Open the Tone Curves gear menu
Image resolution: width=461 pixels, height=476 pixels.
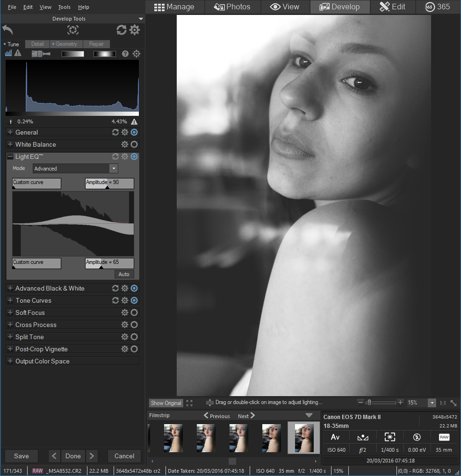click(x=125, y=300)
